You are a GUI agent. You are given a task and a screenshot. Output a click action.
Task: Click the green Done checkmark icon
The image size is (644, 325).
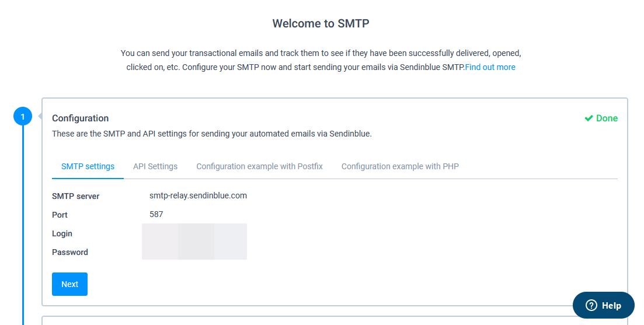589,118
